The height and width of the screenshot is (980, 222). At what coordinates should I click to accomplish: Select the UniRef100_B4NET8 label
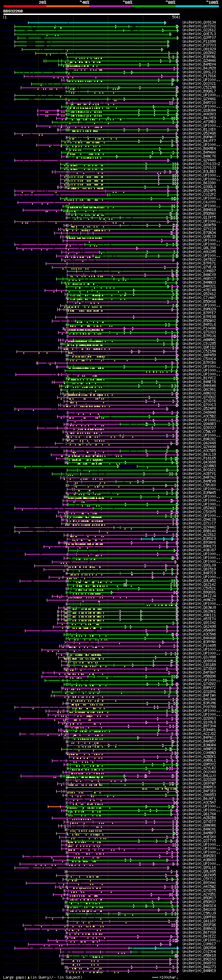(199, 382)
